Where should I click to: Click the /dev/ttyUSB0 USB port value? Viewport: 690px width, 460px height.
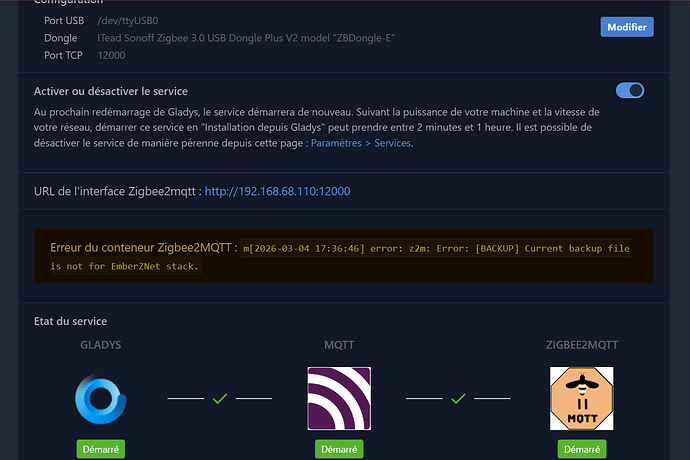129,20
